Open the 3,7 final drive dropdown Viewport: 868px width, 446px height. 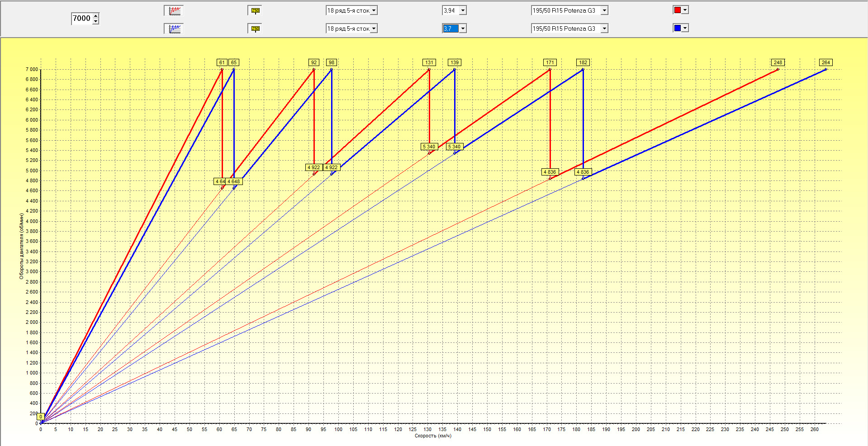[x=454, y=28]
